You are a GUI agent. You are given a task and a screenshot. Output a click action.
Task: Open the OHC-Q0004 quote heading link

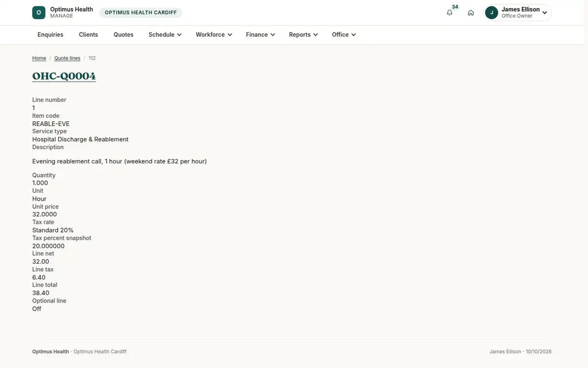pyautogui.click(x=64, y=76)
